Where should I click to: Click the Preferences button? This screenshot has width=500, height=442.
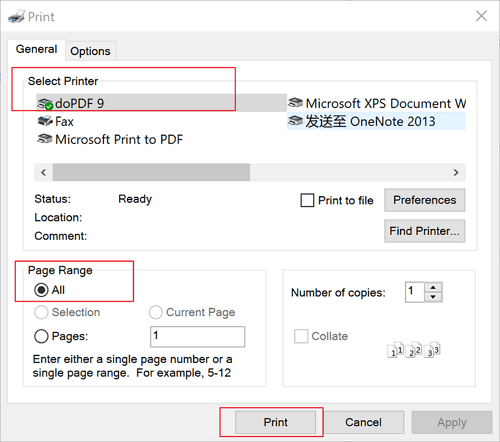click(x=425, y=200)
